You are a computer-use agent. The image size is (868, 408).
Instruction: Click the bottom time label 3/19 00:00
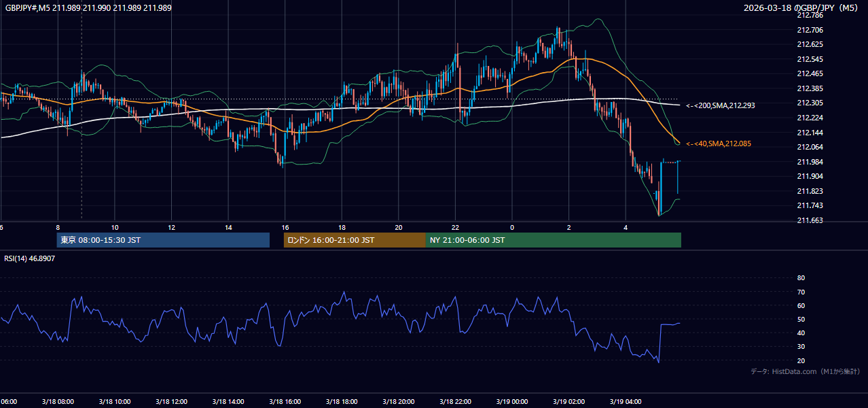coord(512,402)
